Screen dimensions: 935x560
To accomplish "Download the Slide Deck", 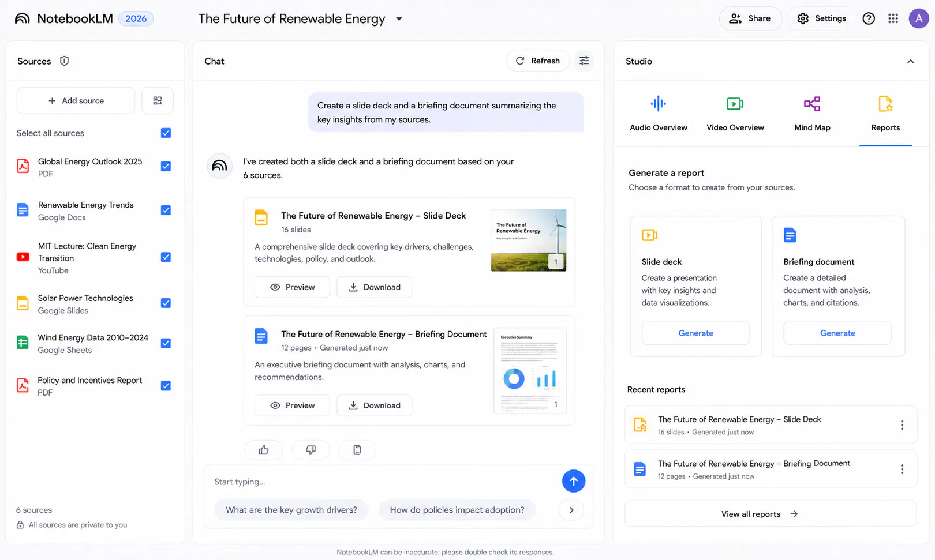I will (375, 287).
